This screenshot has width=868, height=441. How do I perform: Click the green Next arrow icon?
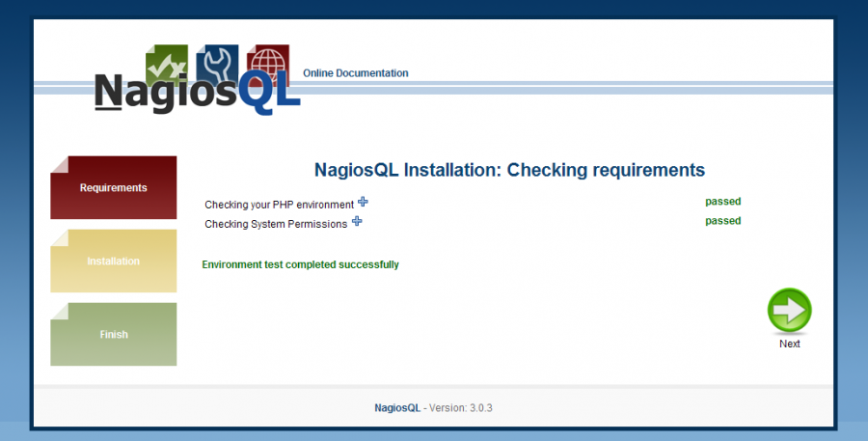click(789, 311)
